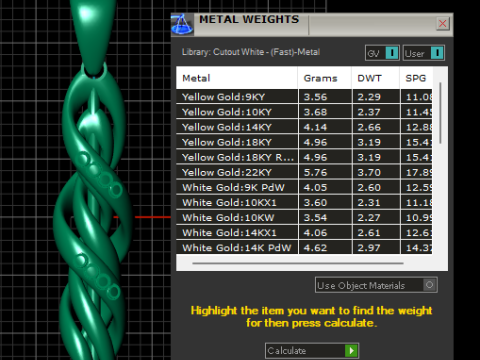Click the 4.14 grams cell
Viewport: 480px width, 360px height.
tap(325, 127)
